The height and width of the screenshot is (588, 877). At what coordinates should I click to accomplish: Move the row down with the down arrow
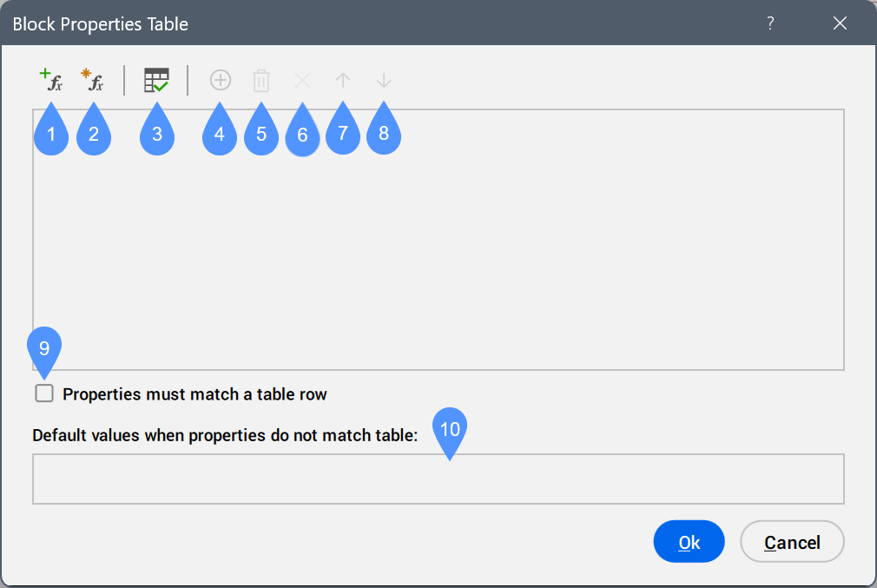coord(384,81)
